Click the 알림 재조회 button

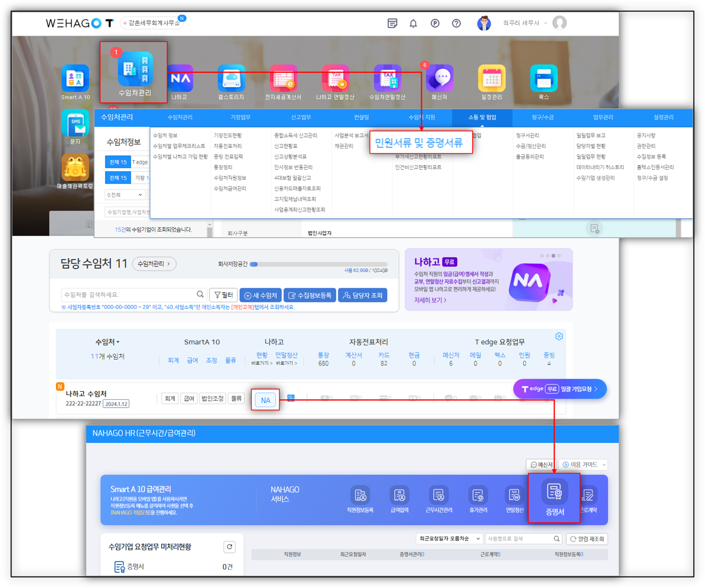[x=587, y=539]
